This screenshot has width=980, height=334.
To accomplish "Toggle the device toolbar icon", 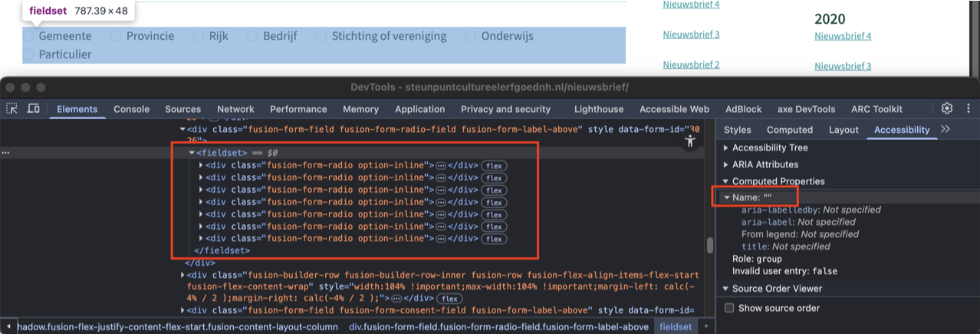I will coord(34,109).
